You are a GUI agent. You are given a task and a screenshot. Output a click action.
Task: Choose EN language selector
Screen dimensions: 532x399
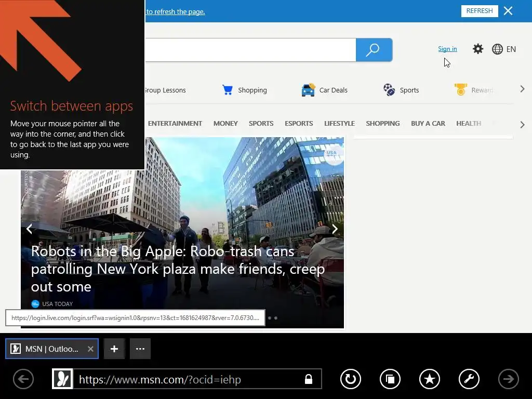click(511, 49)
